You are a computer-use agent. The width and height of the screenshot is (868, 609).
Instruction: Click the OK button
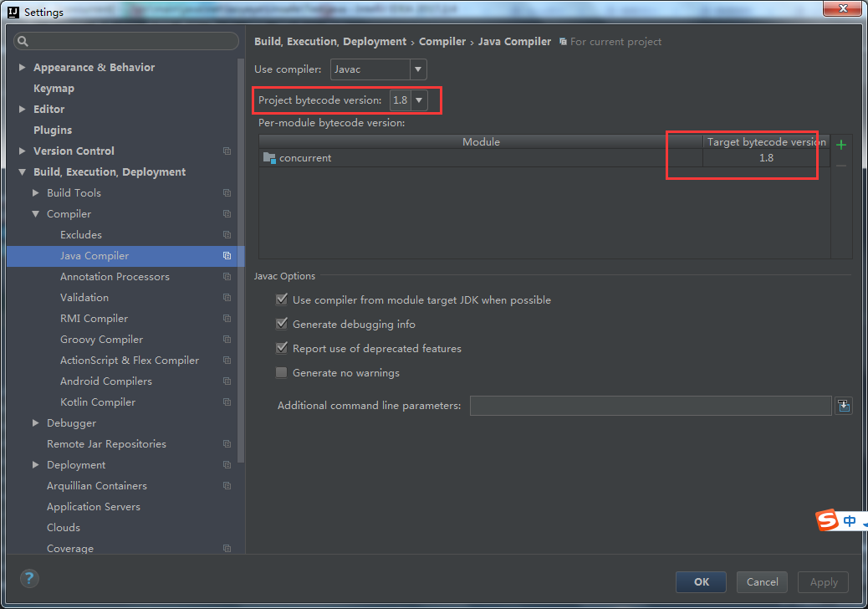coord(701,582)
